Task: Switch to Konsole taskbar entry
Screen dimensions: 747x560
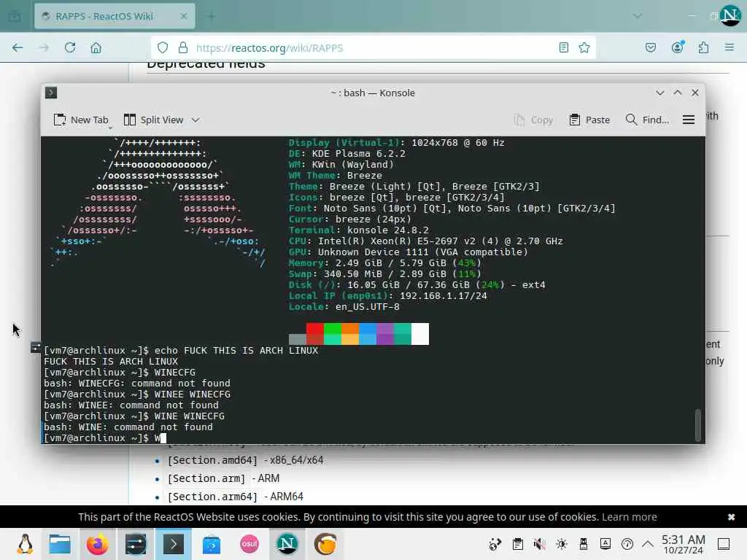Action: (174, 544)
